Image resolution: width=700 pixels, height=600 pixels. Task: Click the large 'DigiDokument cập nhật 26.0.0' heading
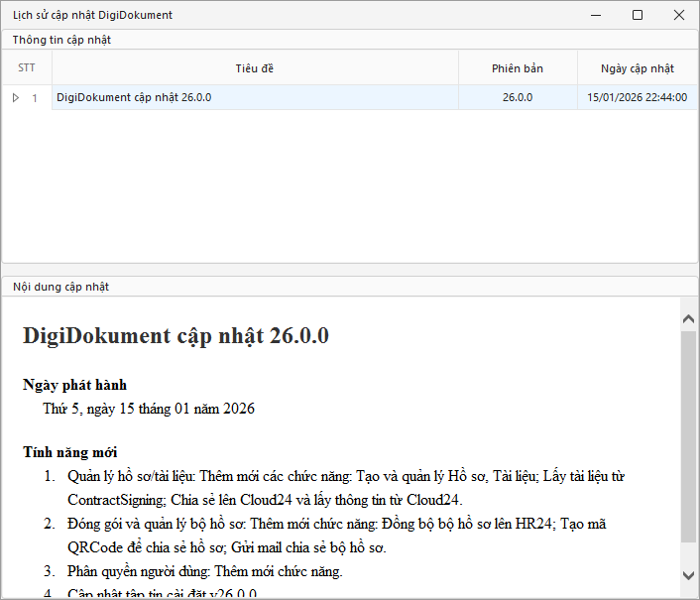(x=175, y=336)
